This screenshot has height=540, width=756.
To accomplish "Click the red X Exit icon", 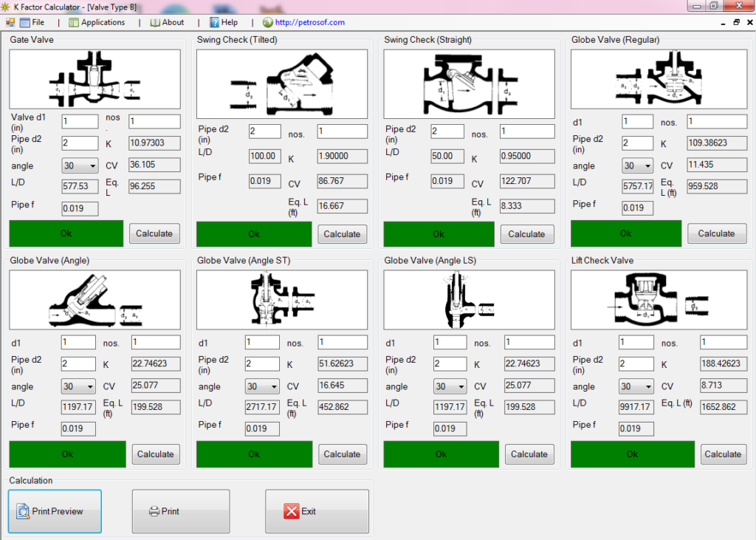I will [292, 511].
